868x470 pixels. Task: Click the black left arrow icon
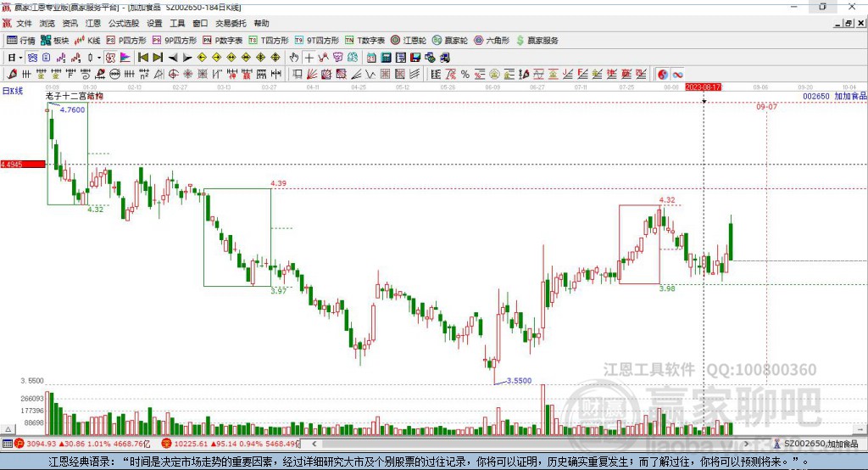(x=173, y=58)
